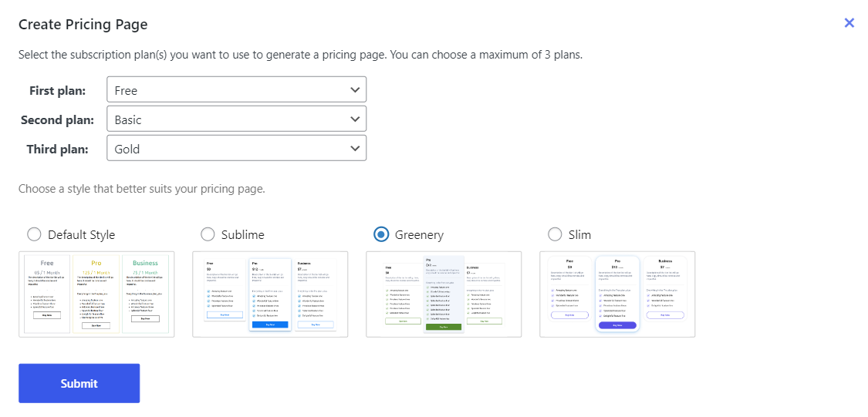868x417 pixels.
Task: Select the Default Style radio button
Action: (34, 234)
